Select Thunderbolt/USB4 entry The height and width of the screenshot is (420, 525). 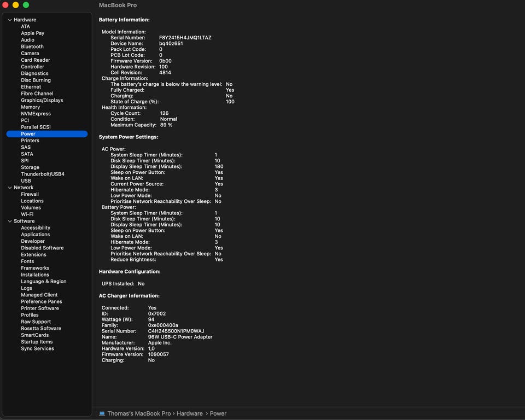tap(43, 174)
